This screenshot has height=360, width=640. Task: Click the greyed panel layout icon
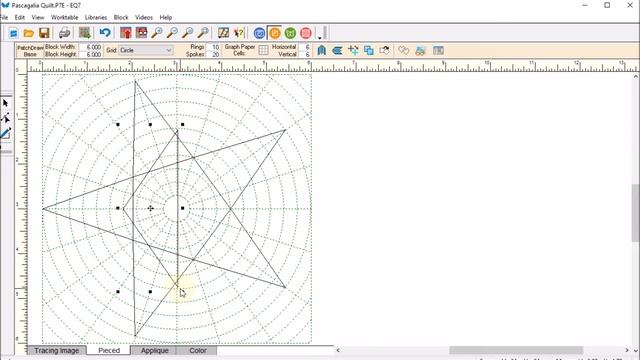438,50
